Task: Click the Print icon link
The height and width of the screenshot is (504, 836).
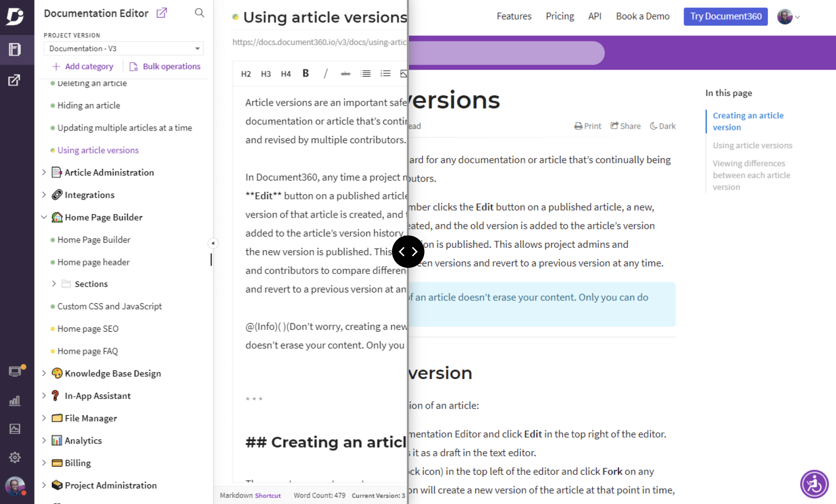Action: 587,126
